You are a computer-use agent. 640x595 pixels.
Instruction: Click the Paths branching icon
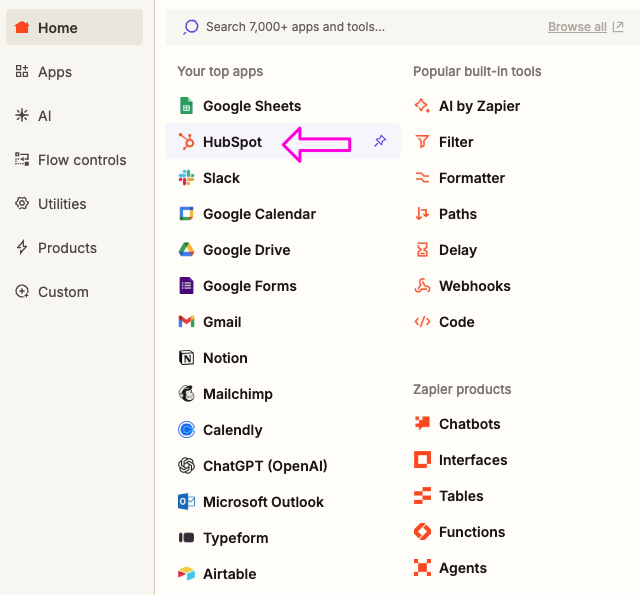tap(422, 213)
